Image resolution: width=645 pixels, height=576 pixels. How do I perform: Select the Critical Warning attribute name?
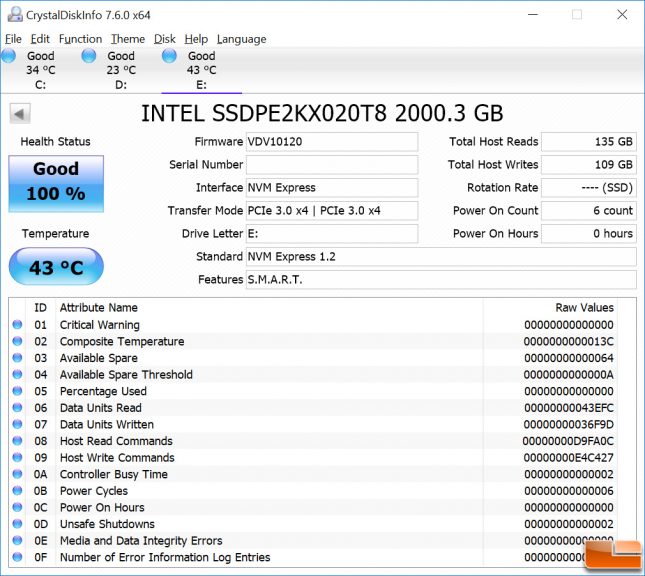tap(100, 325)
